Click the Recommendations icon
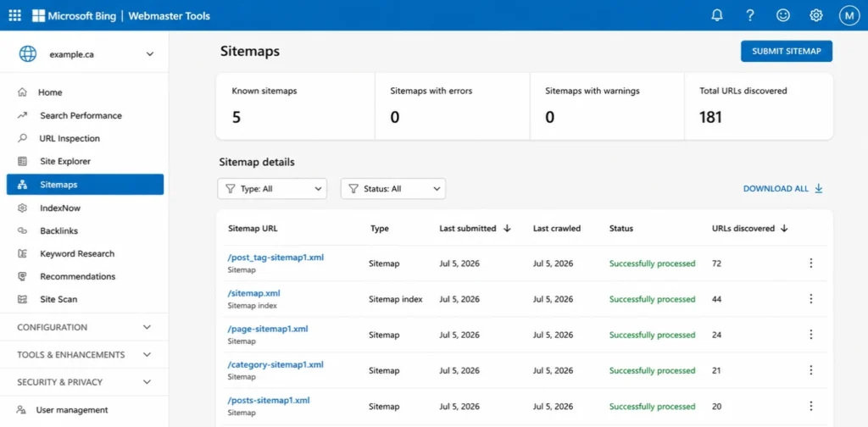Image resolution: width=868 pixels, height=427 pixels. pyautogui.click(x=22, y=276)
